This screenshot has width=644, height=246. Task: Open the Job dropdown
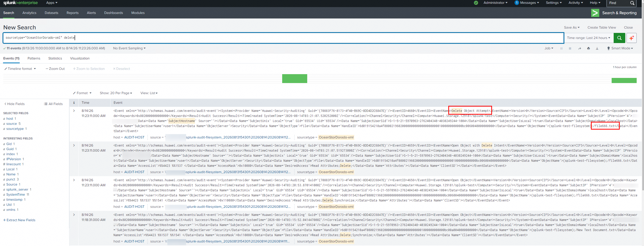[x=549, y=48]
